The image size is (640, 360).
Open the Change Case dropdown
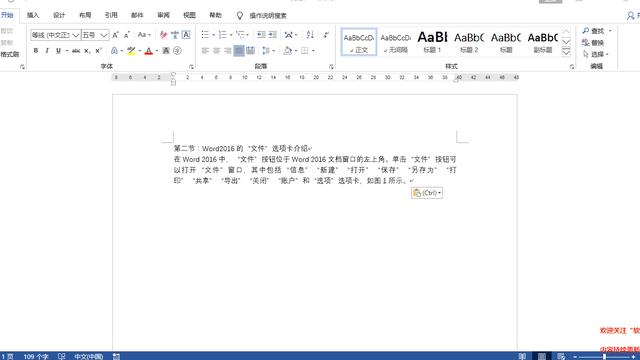[x=144, y=35]
